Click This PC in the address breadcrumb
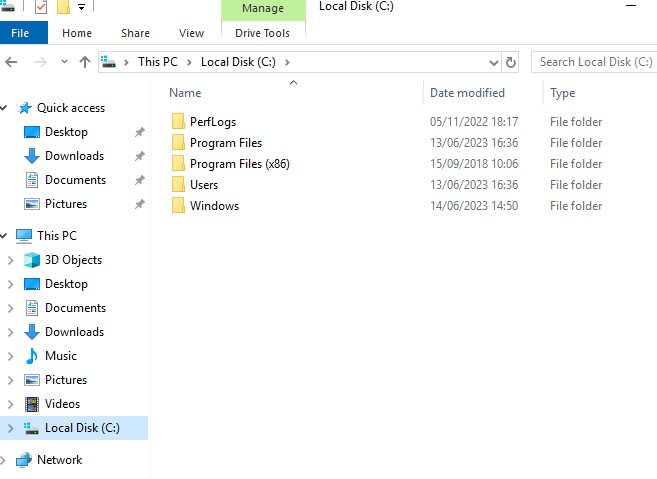Viewport: 657px width, 479px height. coord(158,62)
